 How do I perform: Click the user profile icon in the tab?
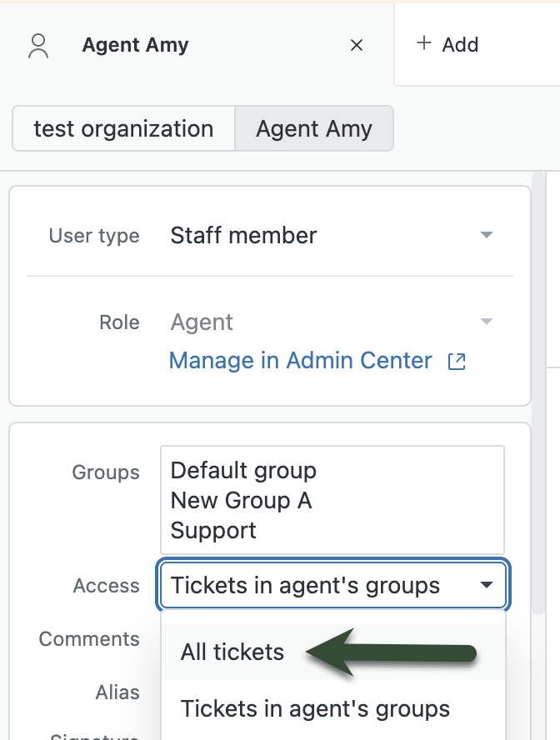pyautogui.click(x=38, y=45)
